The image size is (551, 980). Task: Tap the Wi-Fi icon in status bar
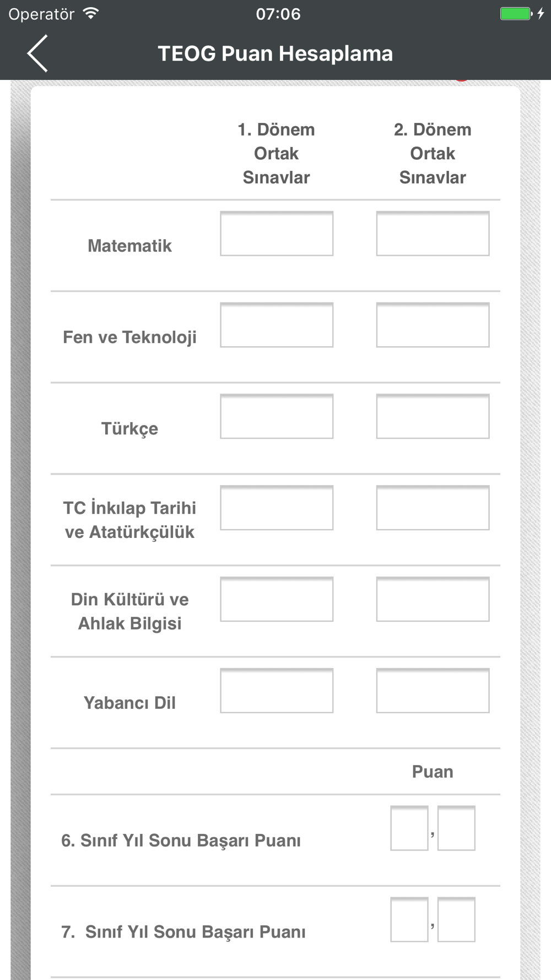click(x=91, y=14)
